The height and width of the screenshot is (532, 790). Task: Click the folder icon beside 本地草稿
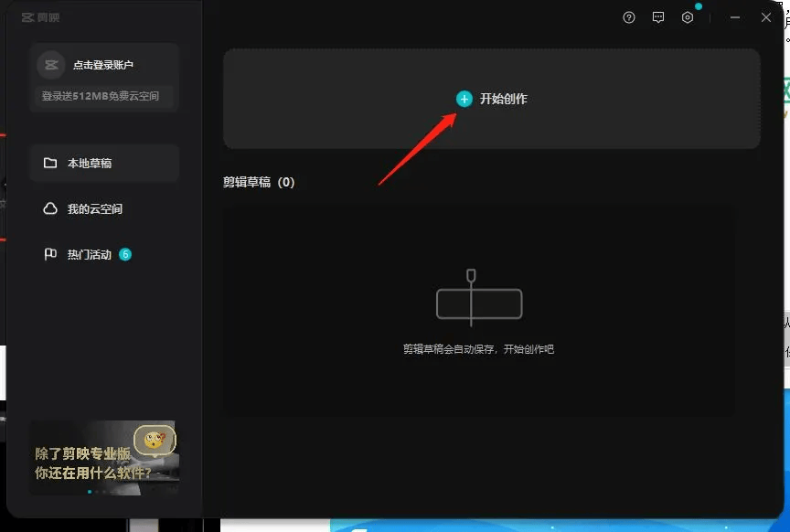click(50, 163)
